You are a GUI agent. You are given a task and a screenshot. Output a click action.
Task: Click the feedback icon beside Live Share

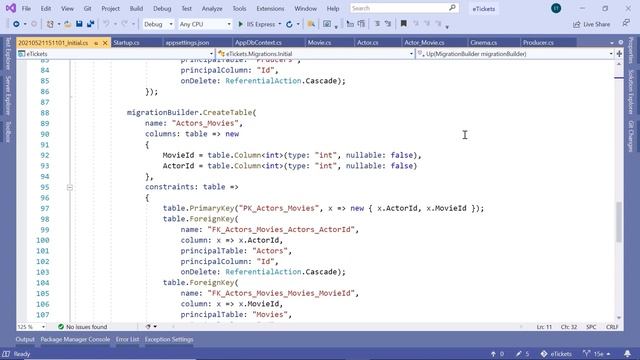tap(626, 24)
